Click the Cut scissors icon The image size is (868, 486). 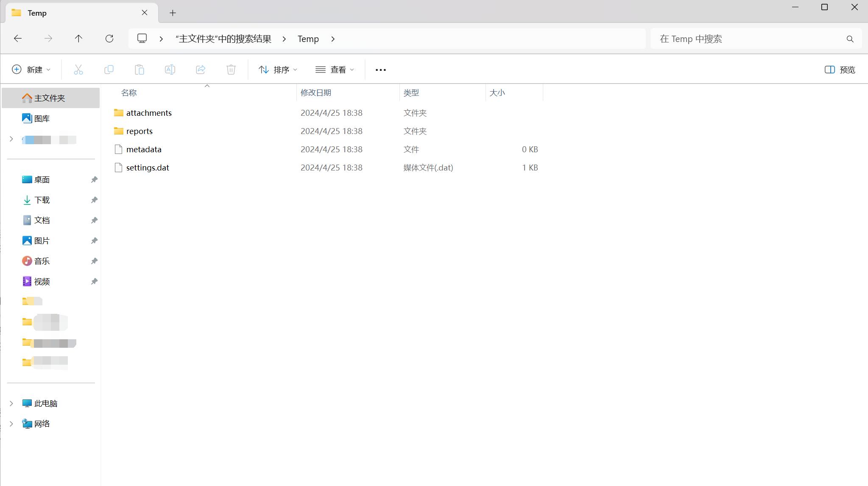(x=78, y=70)
